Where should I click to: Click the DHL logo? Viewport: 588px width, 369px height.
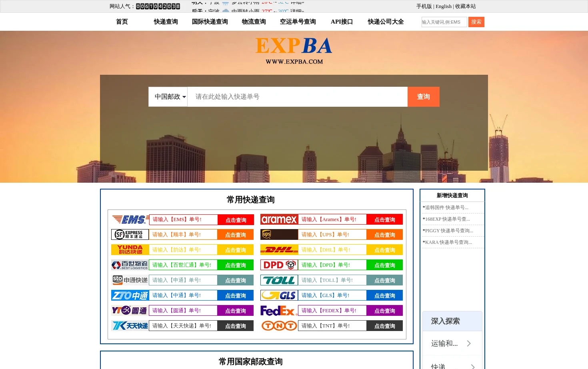[x=279, y=250]
